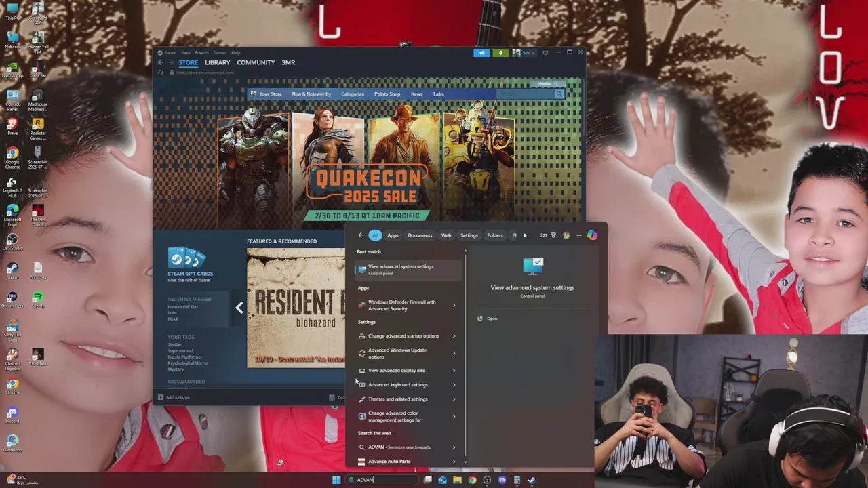Open View advanced system settings best match
The image size is (868, 488).
pos(408,269)
